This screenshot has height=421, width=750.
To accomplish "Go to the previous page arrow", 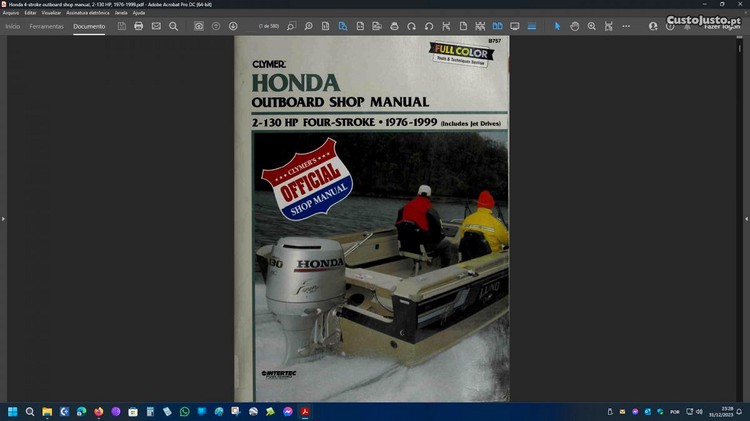I will 216,26.
